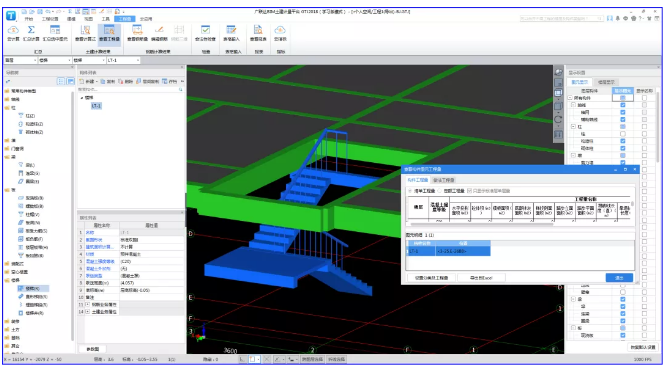
Task: Open the LT-1 component dropdown
Action: tap(123, 60)
